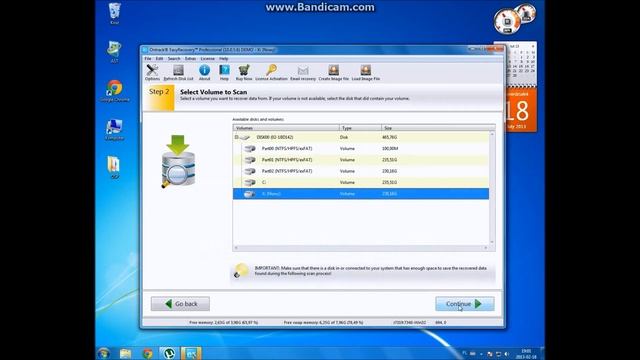Click the Refresh Disk List icon
The height and width of the screenshot is (360, 640).
(x=178, y=72)
